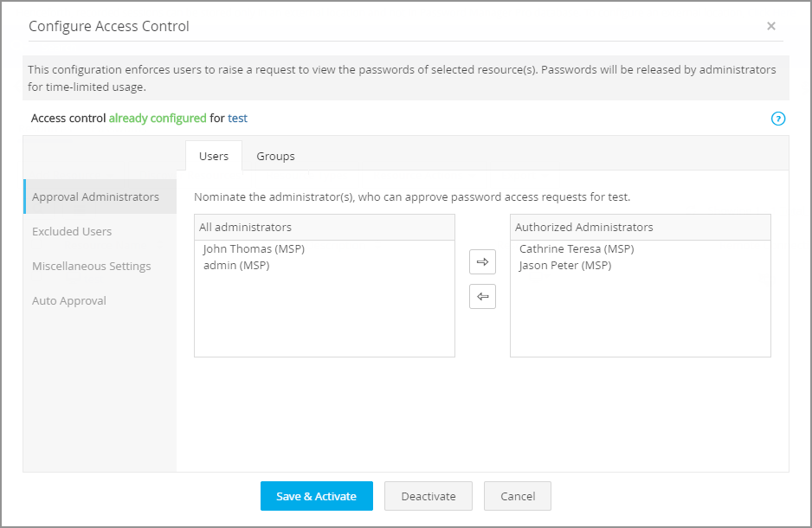
Task: Go to Miscellaneous Settings
Action: coord(91,266)
